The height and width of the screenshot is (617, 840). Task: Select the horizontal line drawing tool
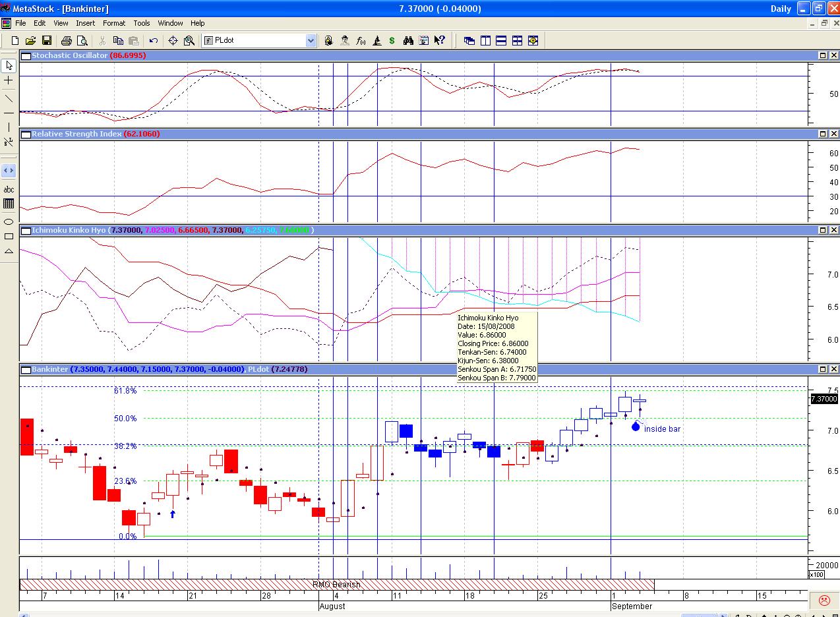pos(9,113)
